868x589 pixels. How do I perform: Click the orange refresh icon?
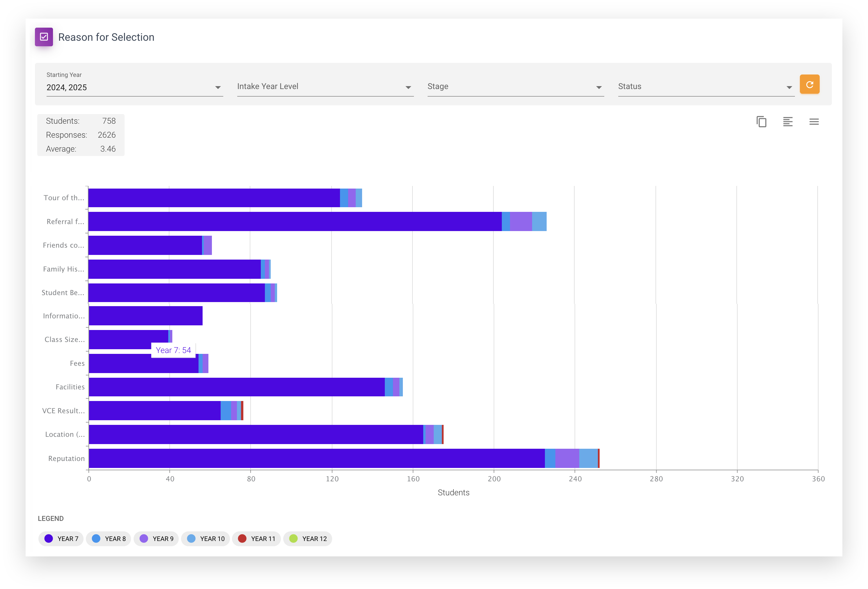(x=810, y=84)
